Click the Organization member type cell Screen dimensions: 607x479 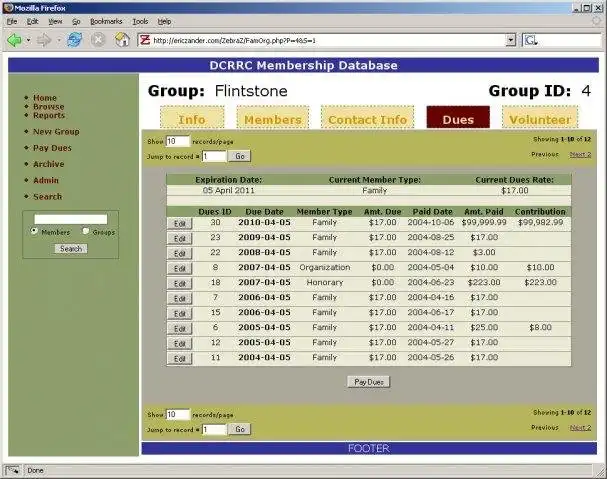(x=324, y=267)
